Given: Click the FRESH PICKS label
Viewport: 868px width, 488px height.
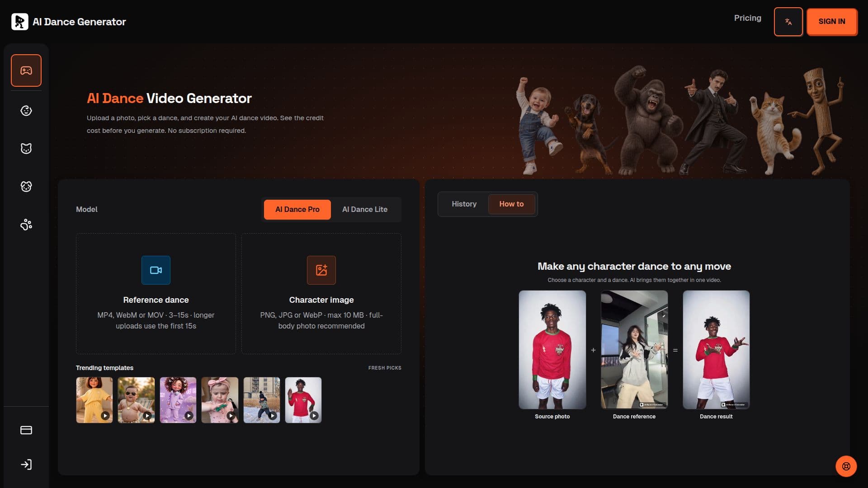Looking at the screenshot, I should pos(385,368).
